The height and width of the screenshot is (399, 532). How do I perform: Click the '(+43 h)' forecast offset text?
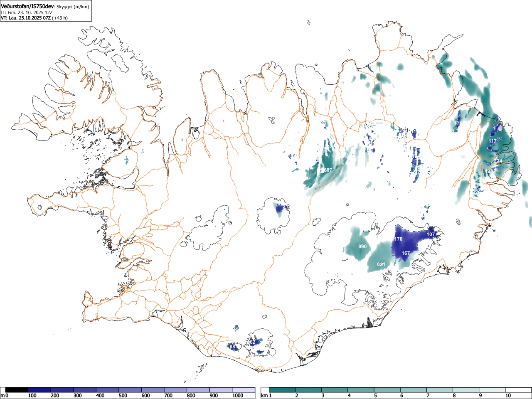(x=60, y=18)
